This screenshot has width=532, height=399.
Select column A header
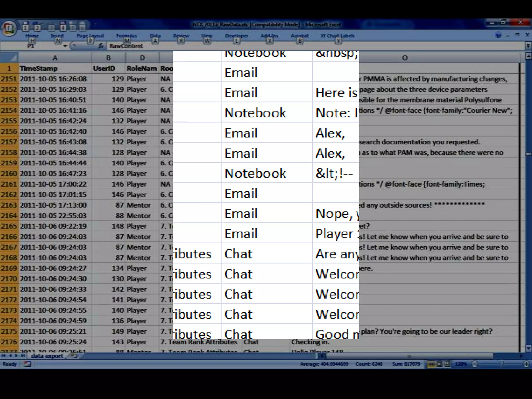[x=55, y=58]
